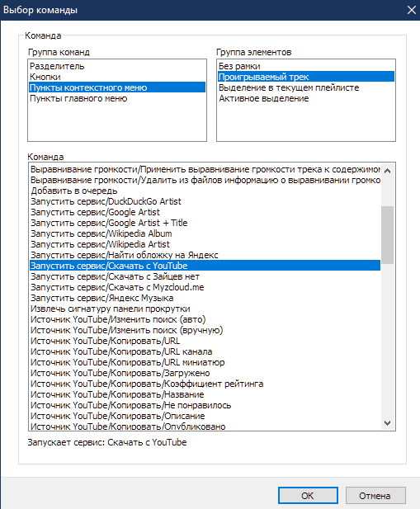Confirm the selection with the OK button
Viewport: 420px width, 509px height.
coord(308,495)
